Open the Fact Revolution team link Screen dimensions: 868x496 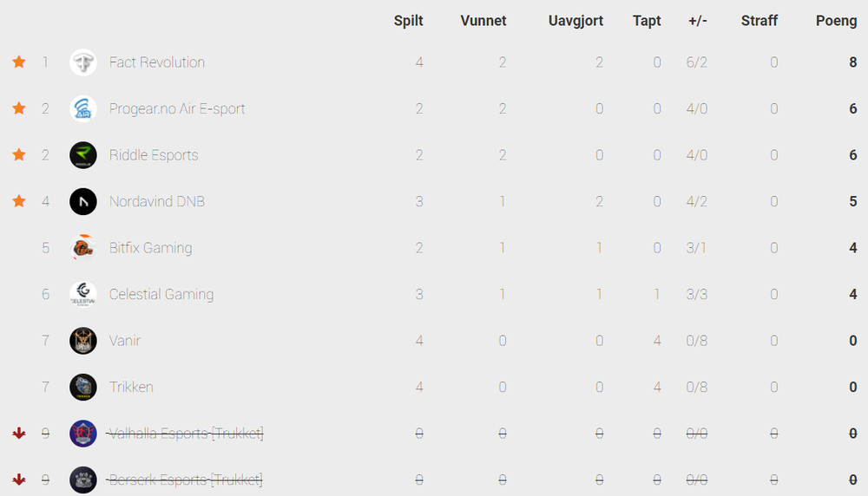(x=156, y=62)
